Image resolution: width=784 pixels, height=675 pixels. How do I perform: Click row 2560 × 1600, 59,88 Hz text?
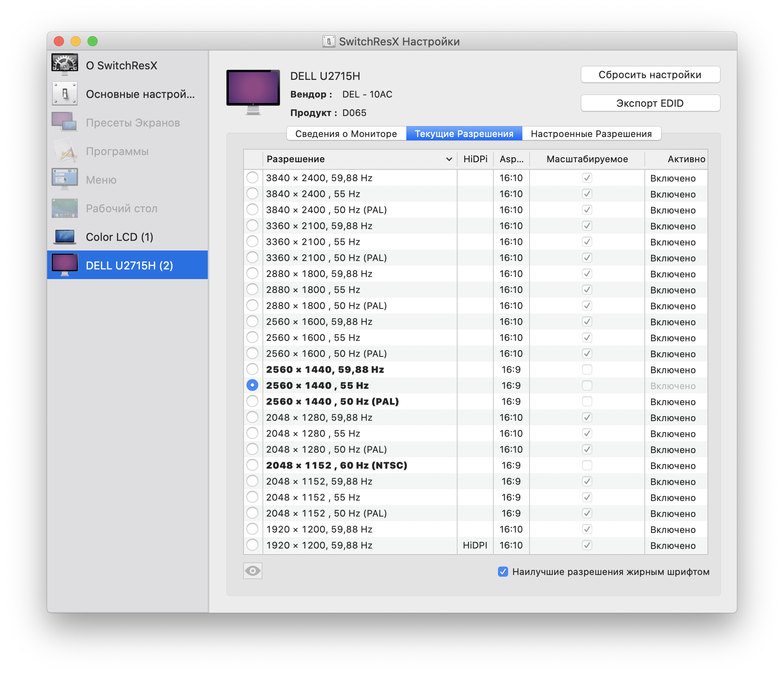[319, 322]
